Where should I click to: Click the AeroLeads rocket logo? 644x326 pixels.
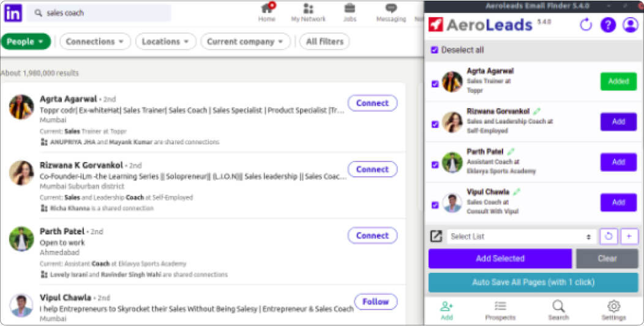pos(436,24)
